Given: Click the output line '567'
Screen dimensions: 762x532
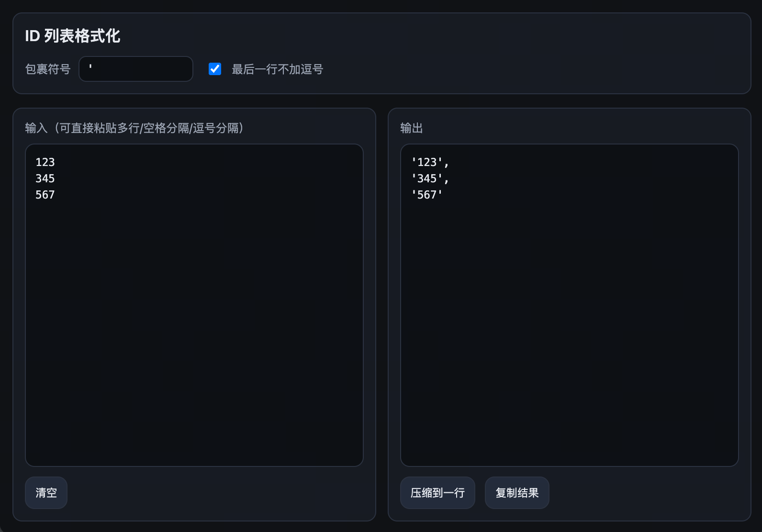Looking at the screenshot, I should (427, 195).
